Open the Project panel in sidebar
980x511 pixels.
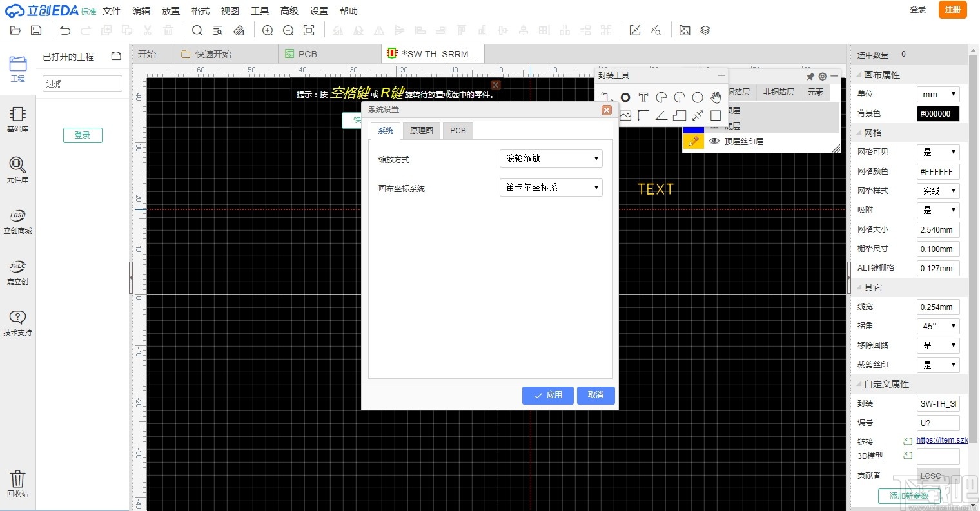click(18, 69)
